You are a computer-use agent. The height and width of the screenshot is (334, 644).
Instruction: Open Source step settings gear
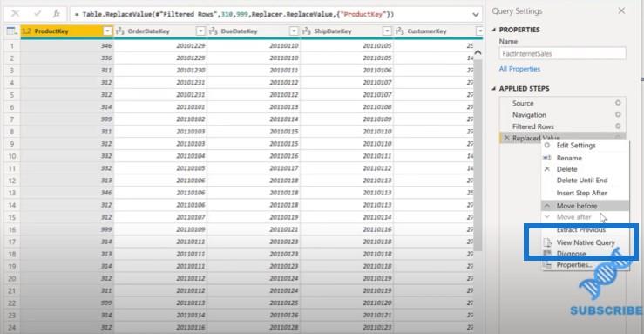[618, 103]
